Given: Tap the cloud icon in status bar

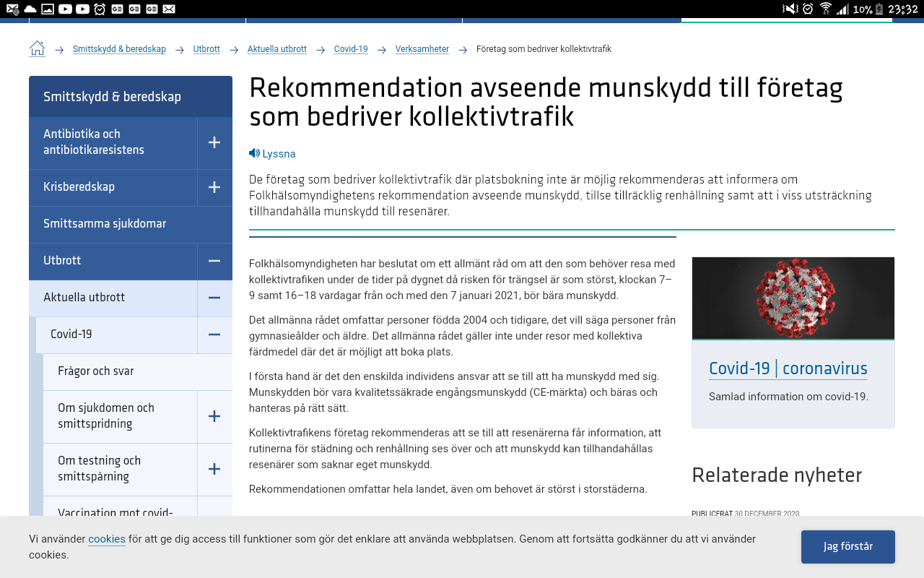Looking at the screenshot, I should pos(30,9).
